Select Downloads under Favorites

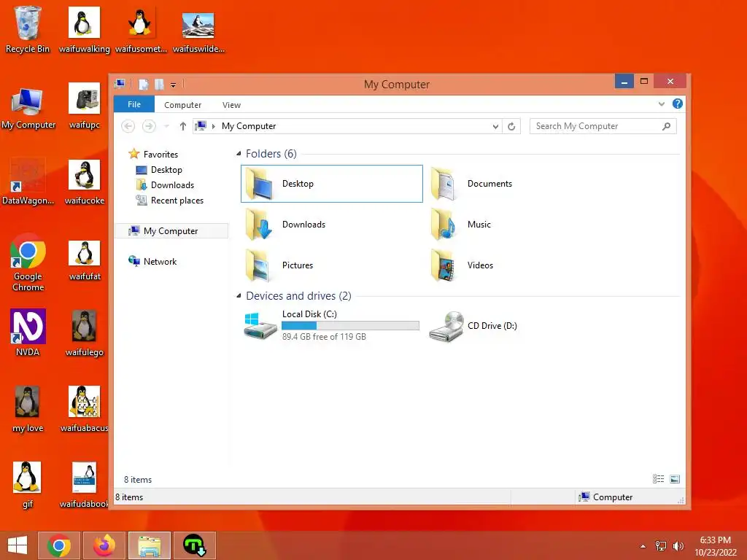coord(165,185)
